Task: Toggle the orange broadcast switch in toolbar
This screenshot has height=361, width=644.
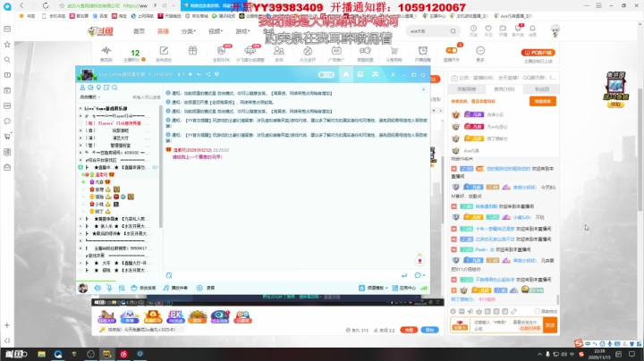Action: (x=452, y=50)
